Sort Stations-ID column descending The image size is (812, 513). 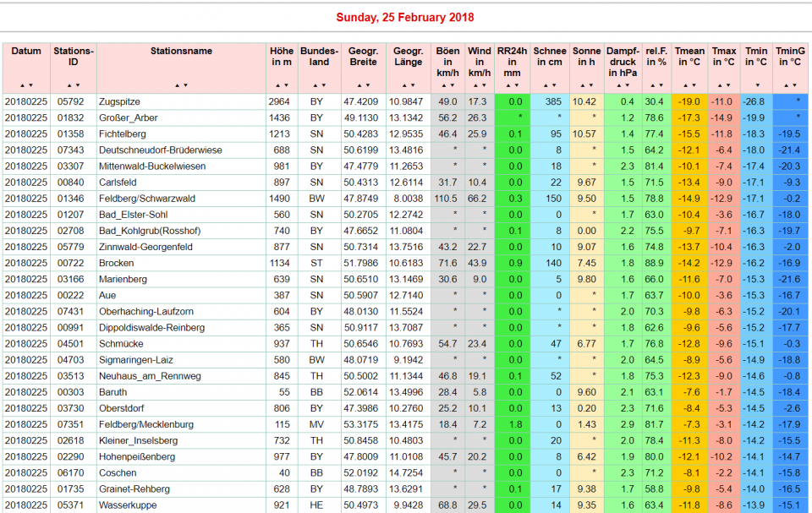[x=78, y=85]
